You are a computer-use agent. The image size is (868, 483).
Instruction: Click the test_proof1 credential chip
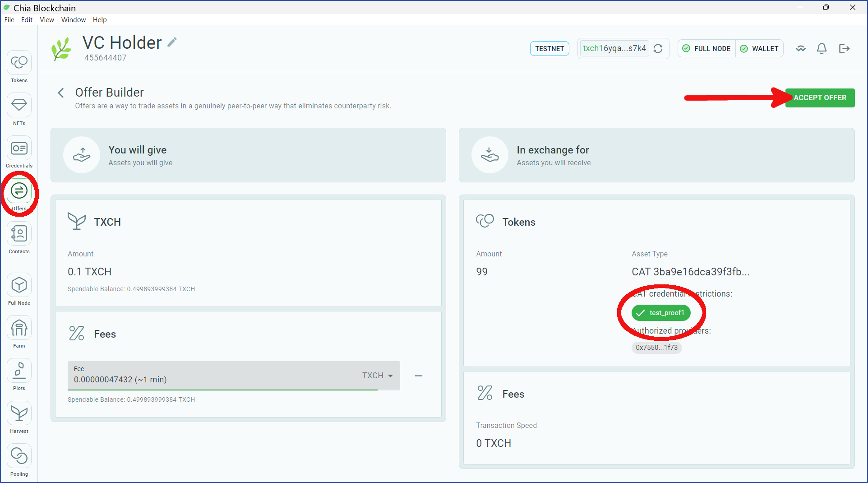(x=661, y=313)
